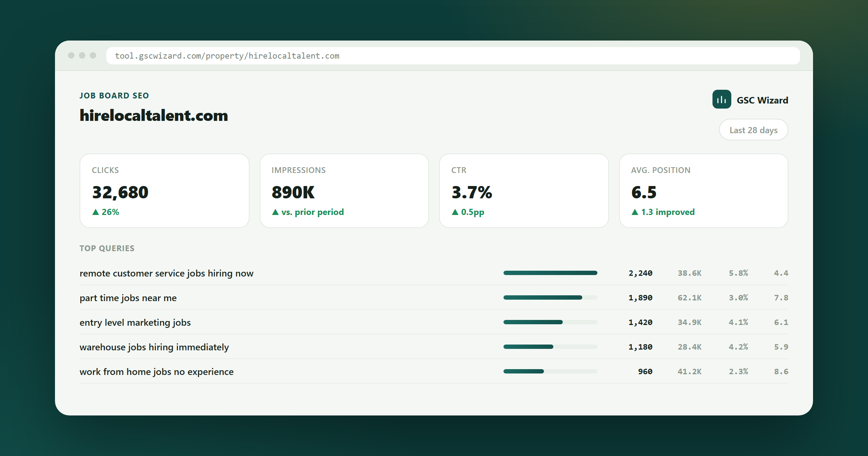Click progress bar for part time jobs query

(550, 297)
